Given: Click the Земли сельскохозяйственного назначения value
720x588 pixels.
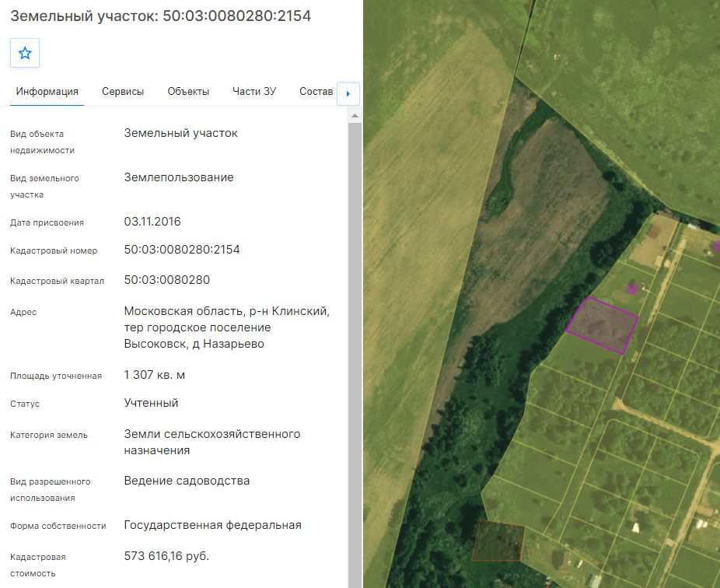Looking at the screenshot, I should coord(212,442).
